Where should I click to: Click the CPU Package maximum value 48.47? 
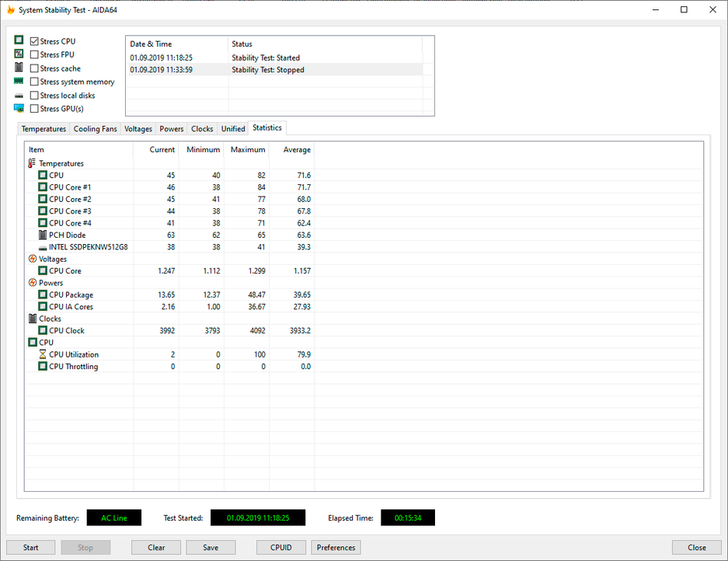[256, 295]
